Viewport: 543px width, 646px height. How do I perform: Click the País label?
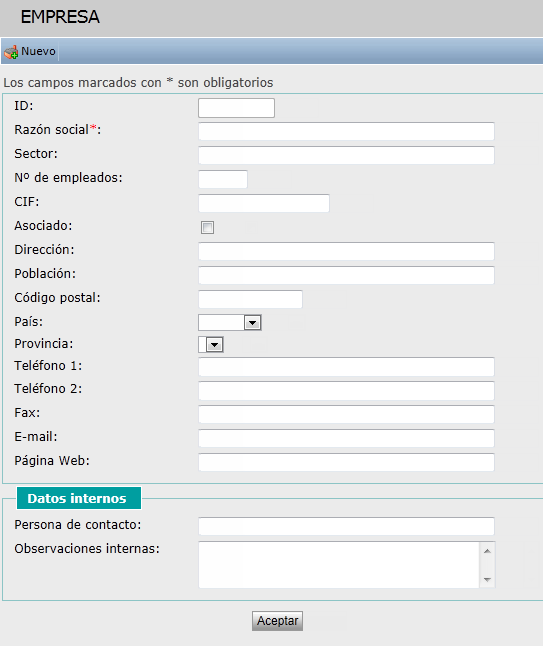coord(28,321)
